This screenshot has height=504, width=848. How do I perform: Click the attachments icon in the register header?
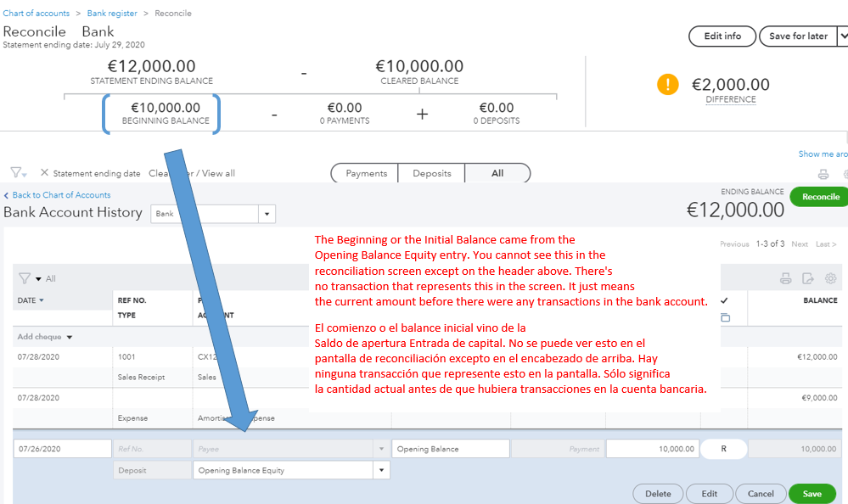click(x=725, y=317)
